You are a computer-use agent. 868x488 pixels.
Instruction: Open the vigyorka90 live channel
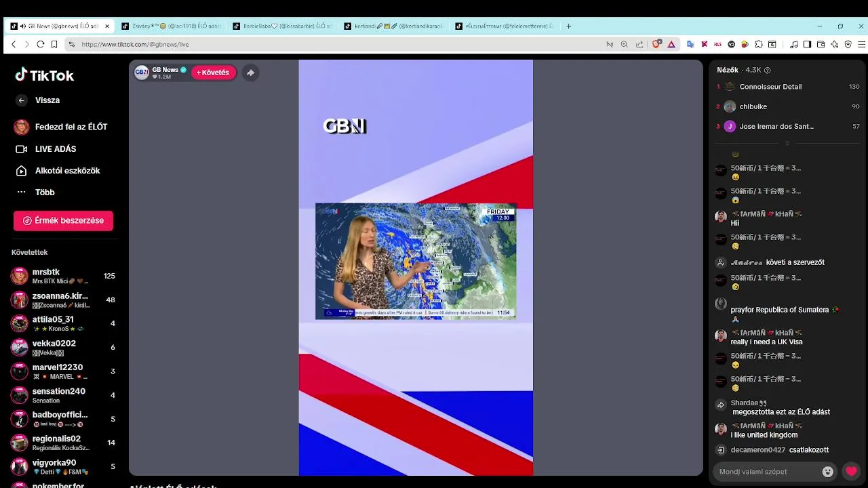pyautogui.click(x=63, y=466)
